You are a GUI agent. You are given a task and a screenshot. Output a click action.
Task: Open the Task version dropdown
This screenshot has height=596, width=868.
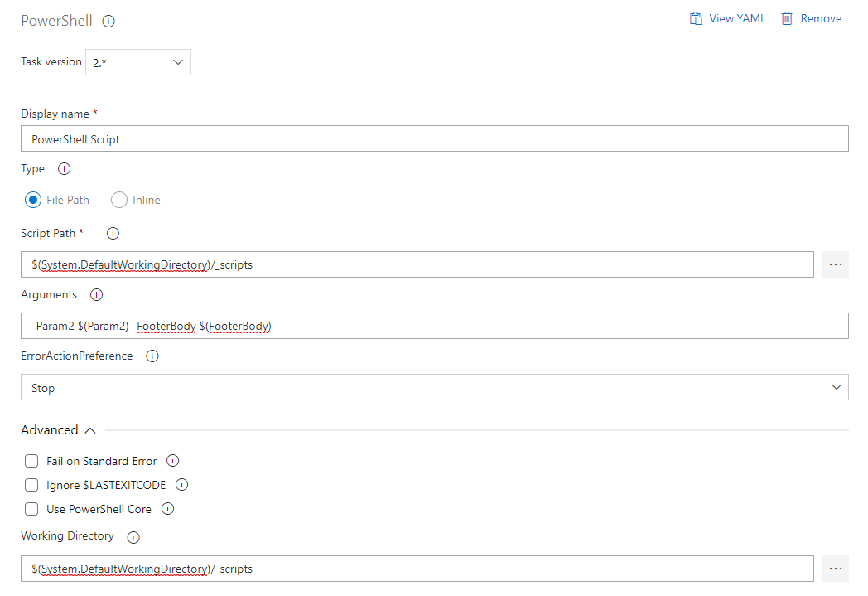coord(138,62)
